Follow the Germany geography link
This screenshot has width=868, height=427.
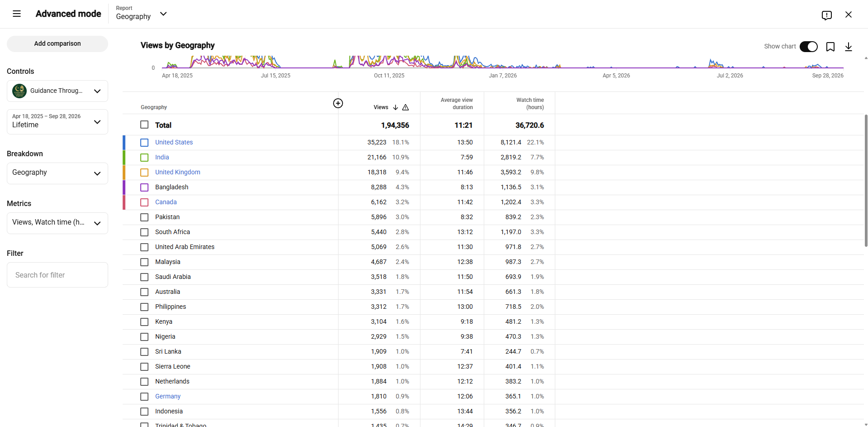(167, 396)
